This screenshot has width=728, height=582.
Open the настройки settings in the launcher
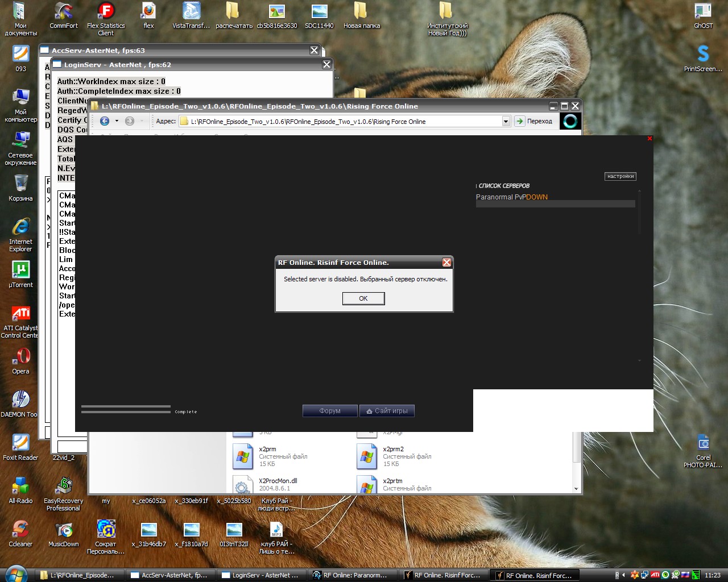coord(620,176)
